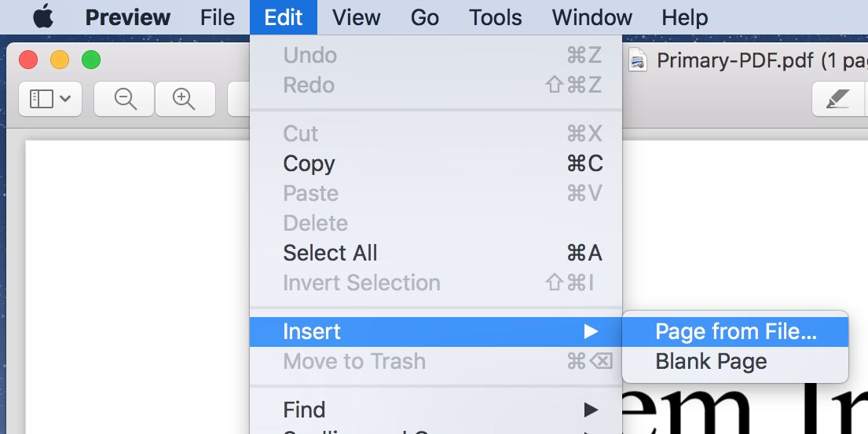Click the zoom in magnifier button

(185, 99)
